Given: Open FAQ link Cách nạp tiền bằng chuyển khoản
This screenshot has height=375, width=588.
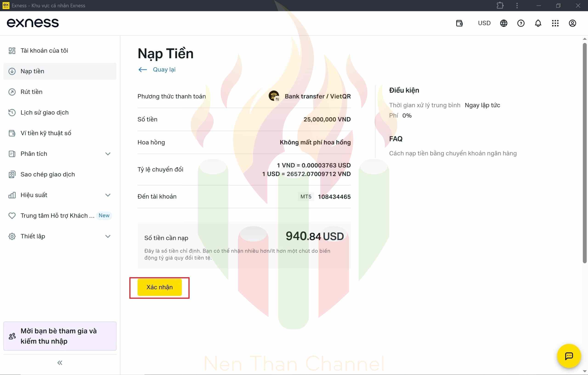Looking at the screenshot, I should (x=453, y=153).
